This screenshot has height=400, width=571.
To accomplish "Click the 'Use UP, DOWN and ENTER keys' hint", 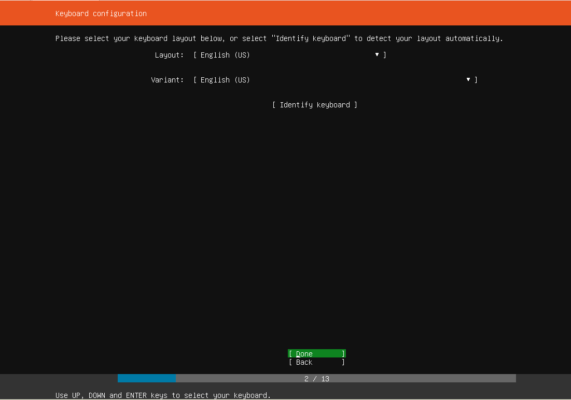I will click(x=163, y=395).
